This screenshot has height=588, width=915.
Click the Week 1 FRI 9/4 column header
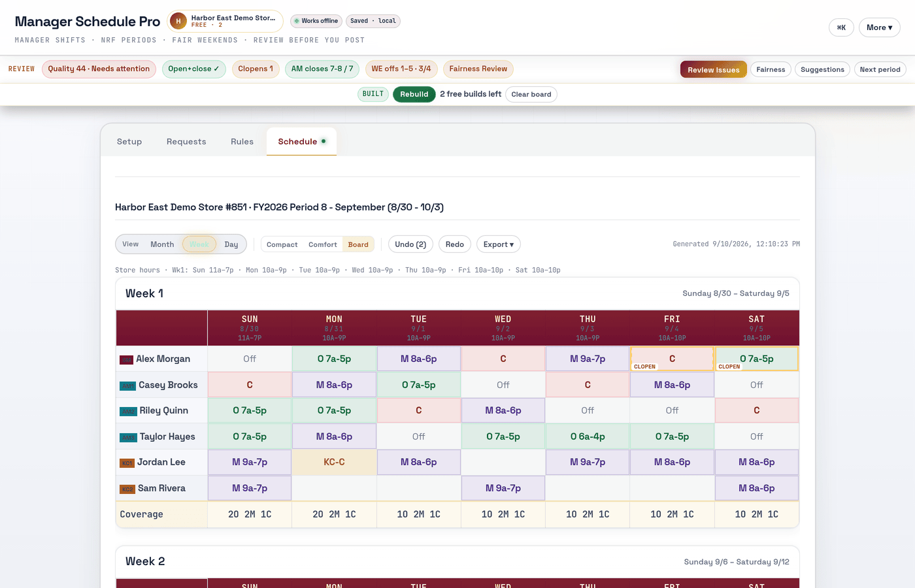672,328
